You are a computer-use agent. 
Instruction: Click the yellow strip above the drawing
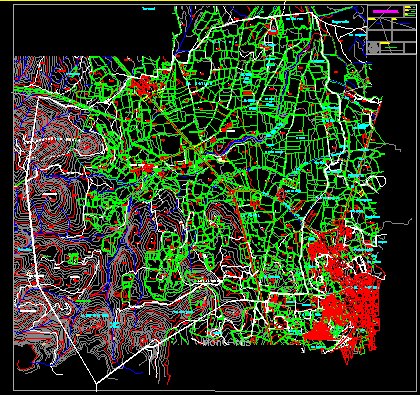(210, 1)
